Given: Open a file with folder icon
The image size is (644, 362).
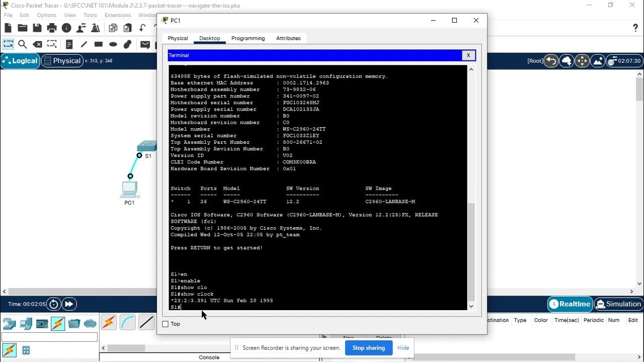Looking at the screenshot, I should click(23, 28).
